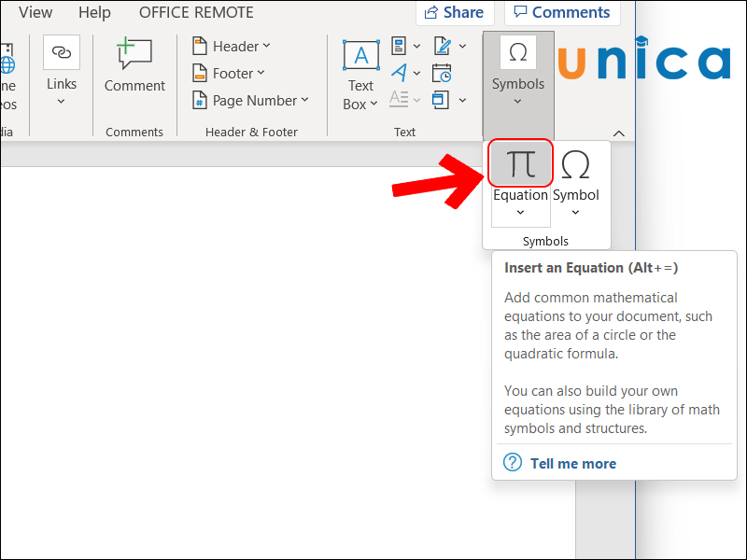Expand the Signature Line dropdown arrow

tap(462, 46)
